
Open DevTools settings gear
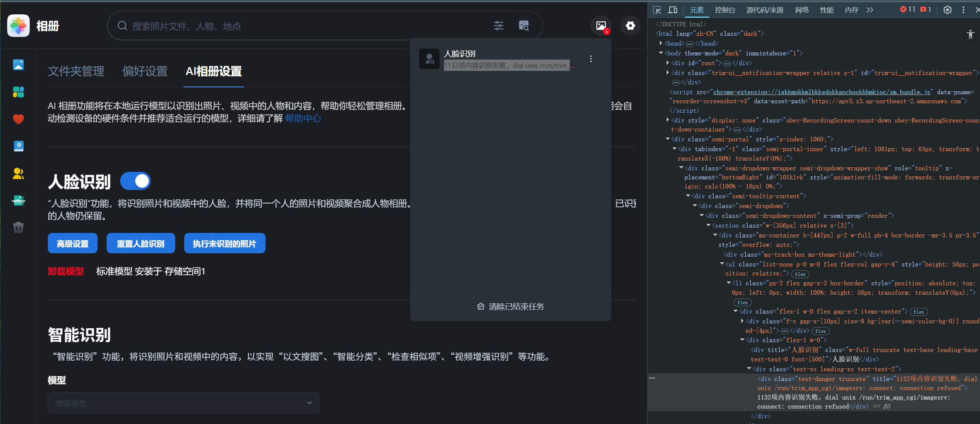coord(947,10)
